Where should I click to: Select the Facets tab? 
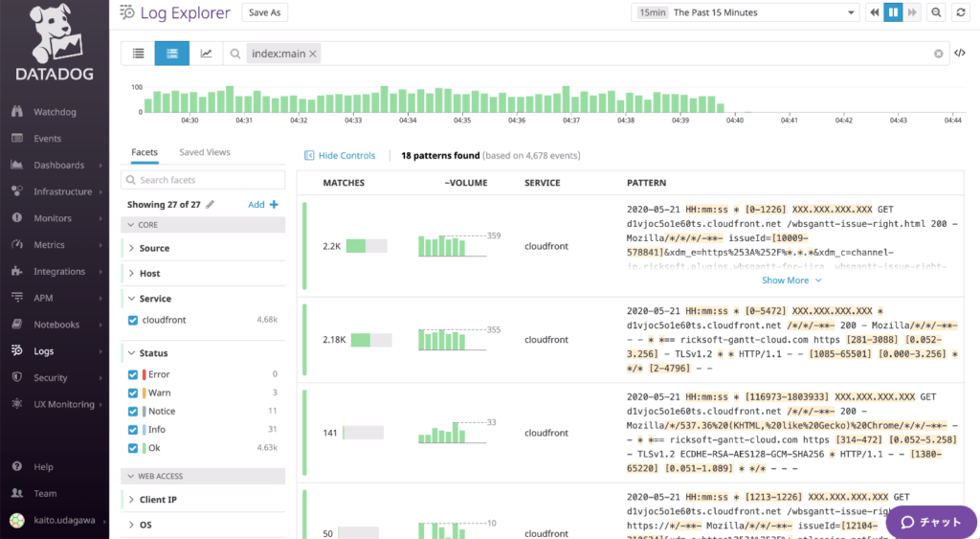[145, 152]
